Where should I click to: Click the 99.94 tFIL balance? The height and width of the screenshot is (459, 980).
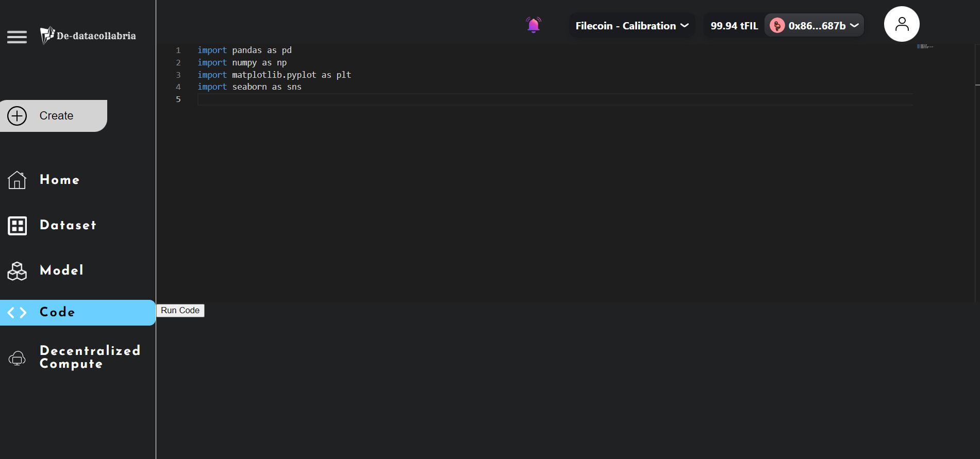point(734,26)
